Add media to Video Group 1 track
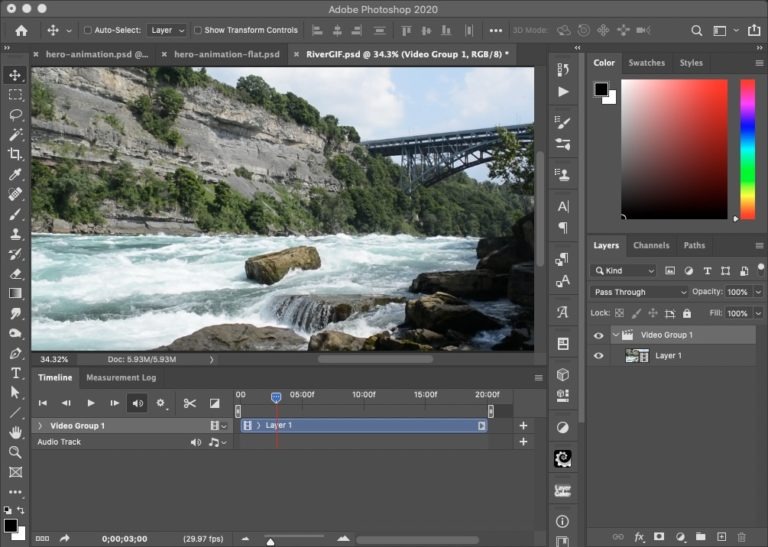768x547 pixels. 523,425
